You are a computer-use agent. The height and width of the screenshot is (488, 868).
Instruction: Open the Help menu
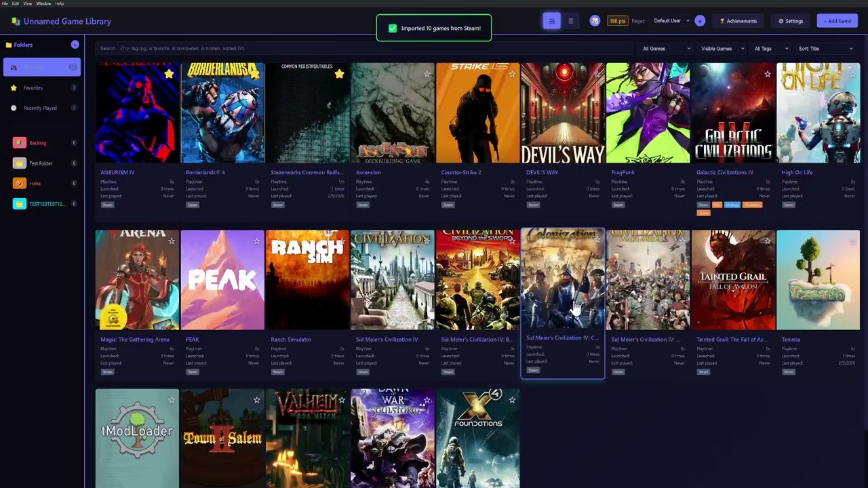60,3
